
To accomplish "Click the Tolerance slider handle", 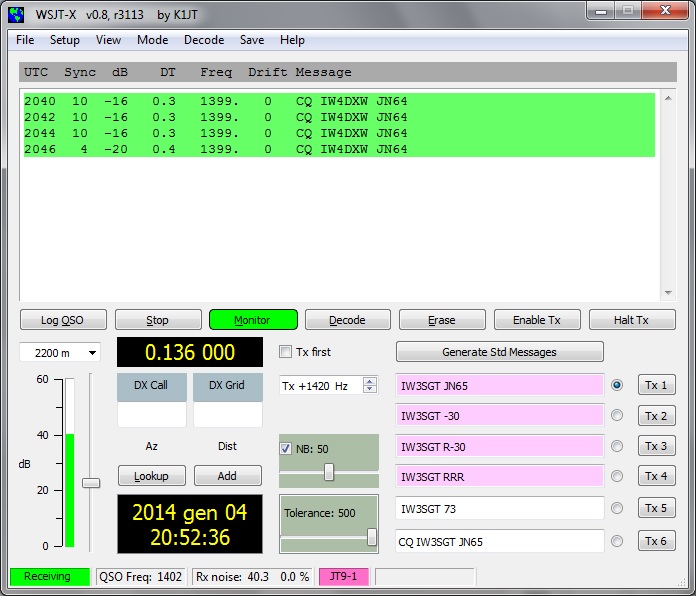I will [x=372, y=537].
